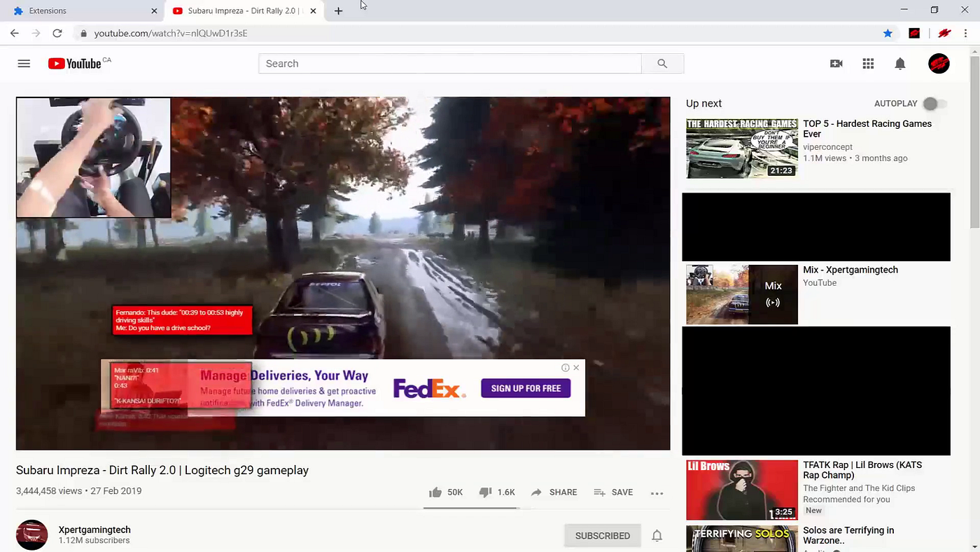Image resolution: width=980 pixels, height=552 pixels.
Task: Click the first red extension icon
Action: pos(914,33)
